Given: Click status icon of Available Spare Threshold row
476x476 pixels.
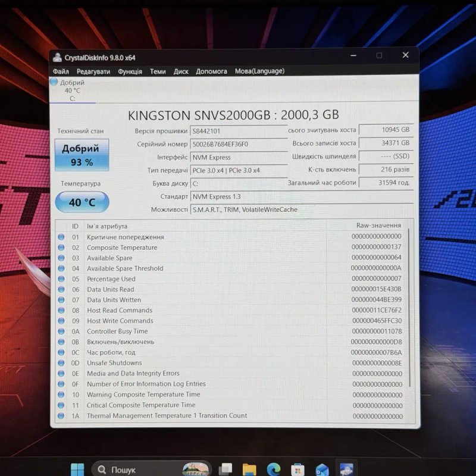Looking at the screenshot, I should 61,268.
